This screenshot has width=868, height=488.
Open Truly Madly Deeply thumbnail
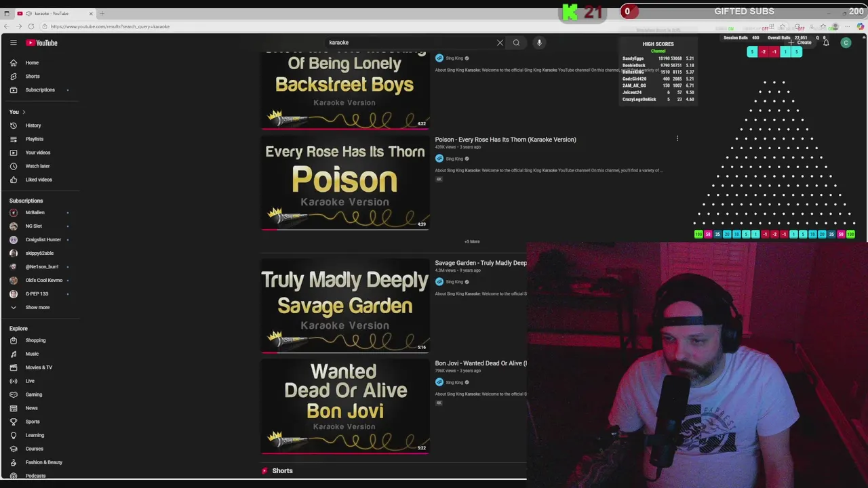345,306
